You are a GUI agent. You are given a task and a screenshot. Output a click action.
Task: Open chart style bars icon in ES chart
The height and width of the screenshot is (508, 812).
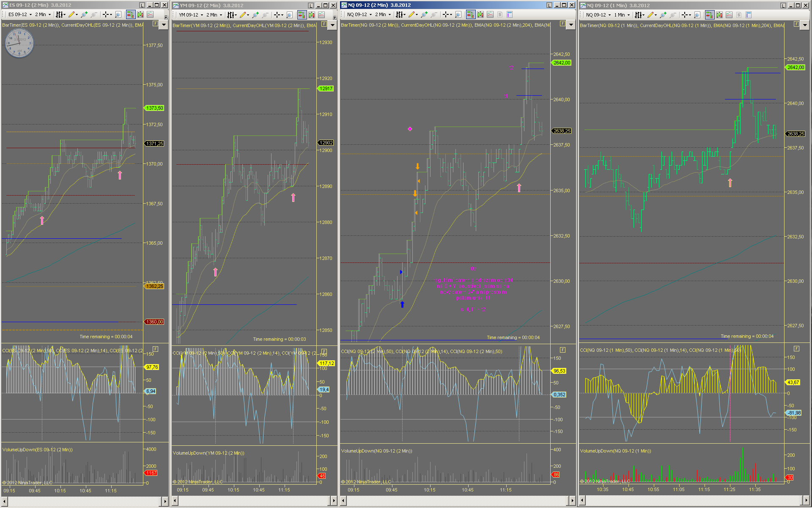tap(60, 14)
